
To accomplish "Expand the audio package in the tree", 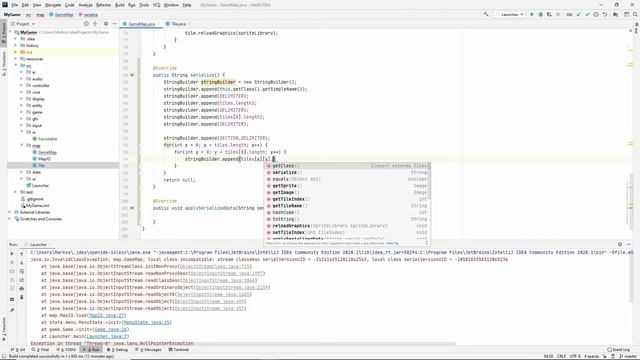I will [x=22, y=79].
